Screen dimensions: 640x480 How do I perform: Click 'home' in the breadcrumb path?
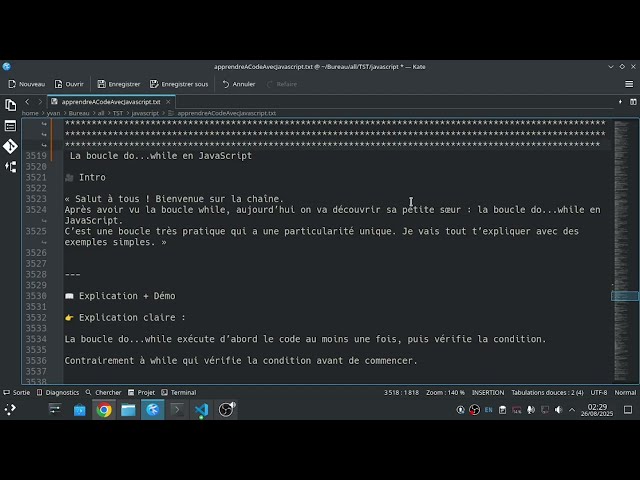[30, 113]
